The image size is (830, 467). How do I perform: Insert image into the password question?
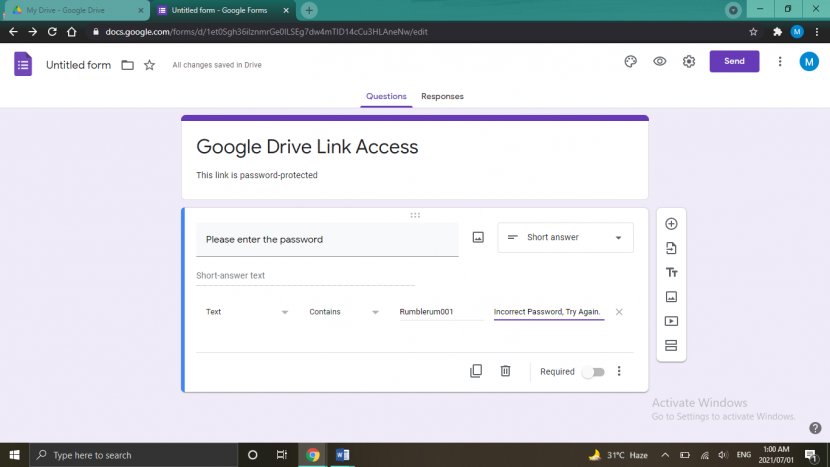click(x=478, y=238)
